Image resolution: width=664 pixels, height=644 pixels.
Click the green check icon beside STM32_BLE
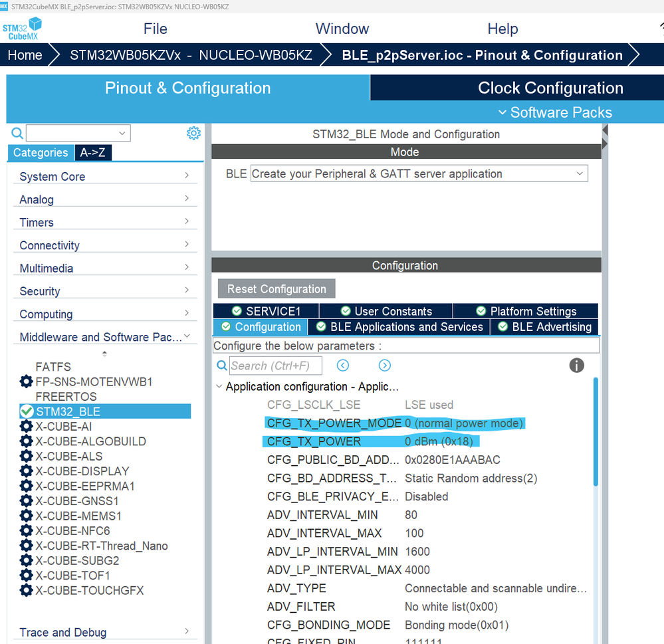27,411
